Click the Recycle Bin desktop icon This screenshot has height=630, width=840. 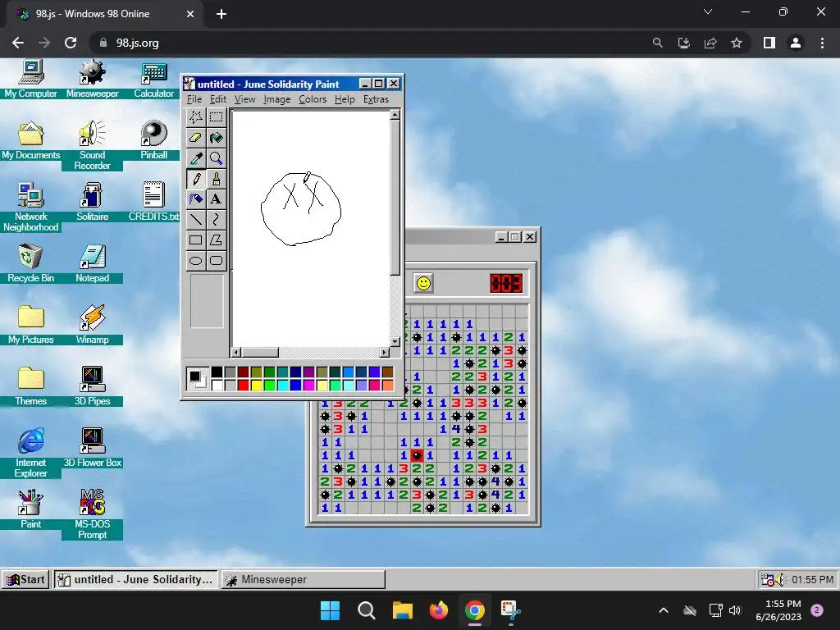[x=30, y=263]
